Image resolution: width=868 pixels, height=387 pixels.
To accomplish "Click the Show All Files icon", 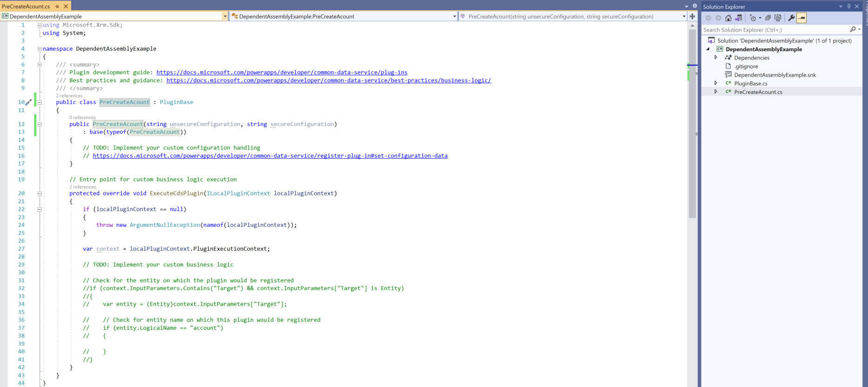I will click(778, 18).
